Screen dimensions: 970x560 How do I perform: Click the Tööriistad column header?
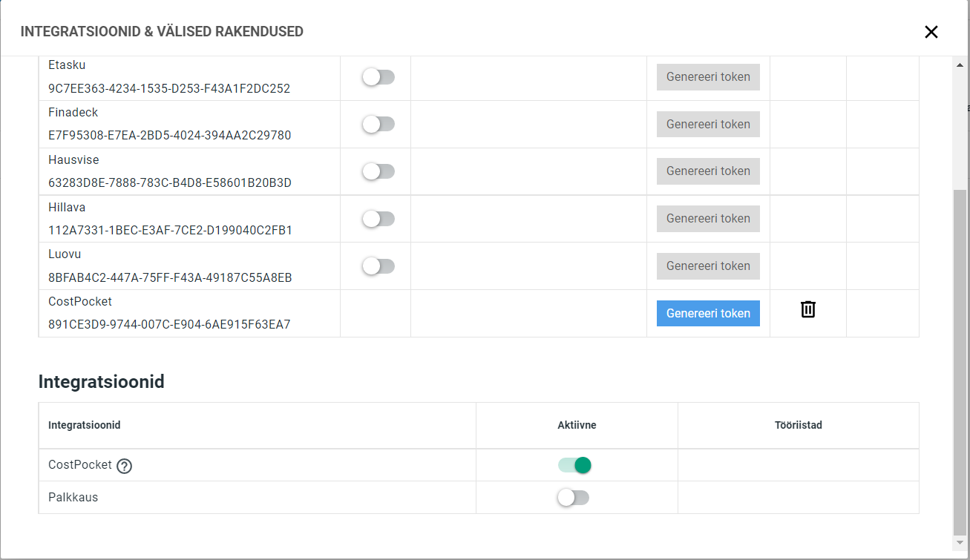(798, 425)
